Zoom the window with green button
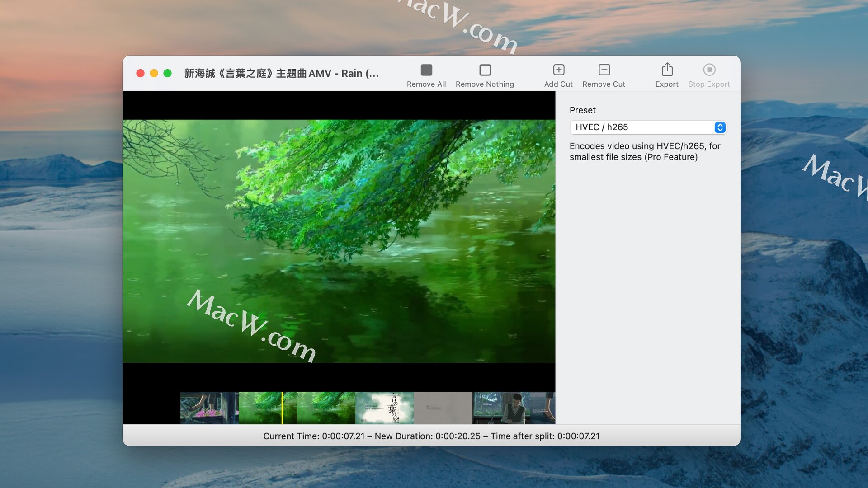The image size is (868, 488). pos(167,73)
